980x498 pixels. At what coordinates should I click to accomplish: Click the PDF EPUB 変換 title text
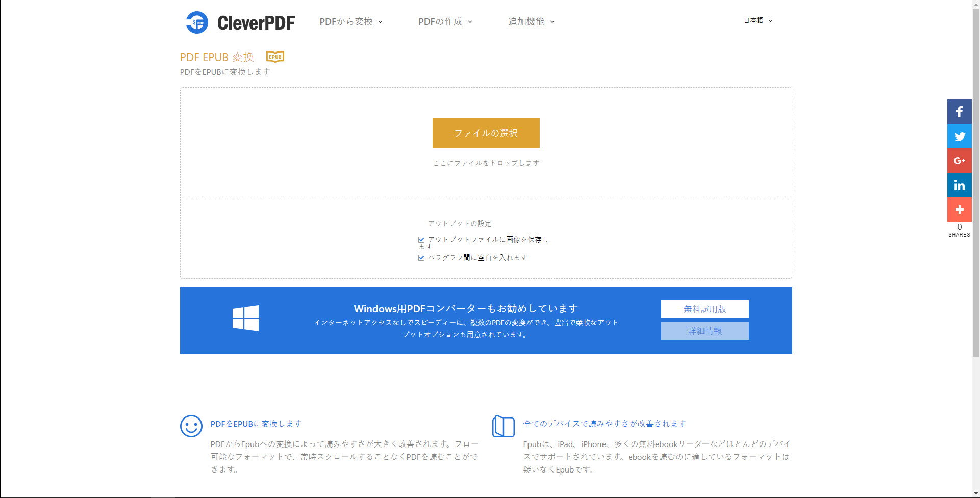(217, 57)
